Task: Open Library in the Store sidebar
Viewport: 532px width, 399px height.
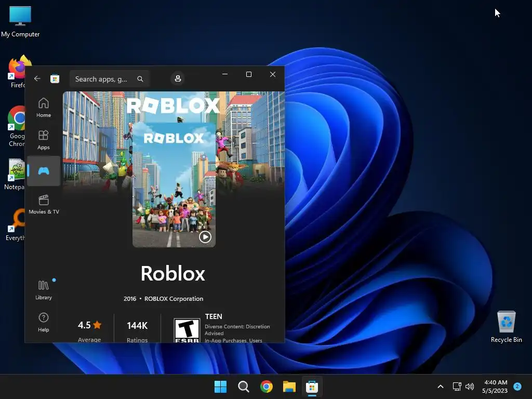Action: coord(44,290)
